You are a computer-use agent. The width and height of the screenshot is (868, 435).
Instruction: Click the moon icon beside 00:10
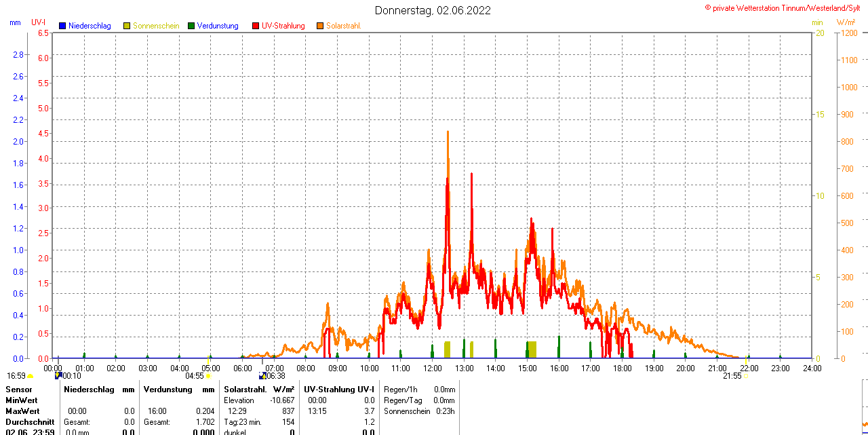pos(58,375)
